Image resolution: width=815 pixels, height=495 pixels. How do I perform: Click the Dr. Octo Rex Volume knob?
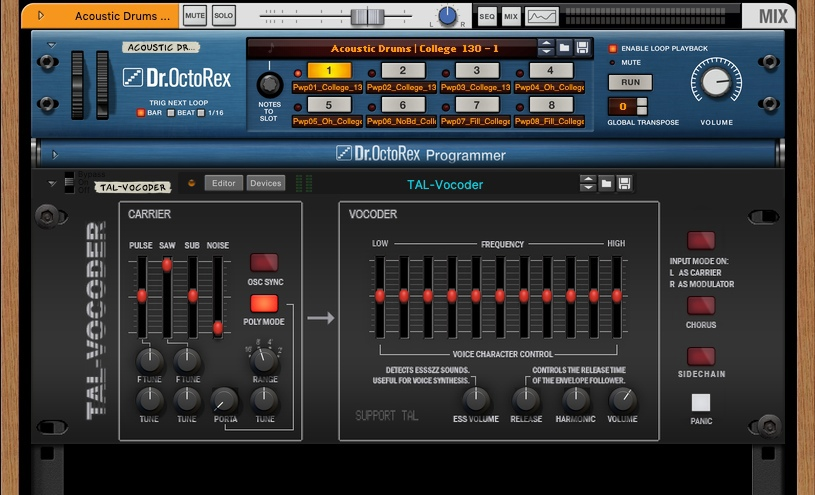pos(716,81)
